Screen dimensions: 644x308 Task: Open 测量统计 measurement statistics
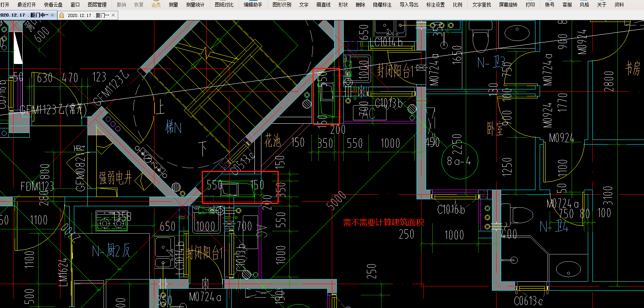(x=195, y=5)
